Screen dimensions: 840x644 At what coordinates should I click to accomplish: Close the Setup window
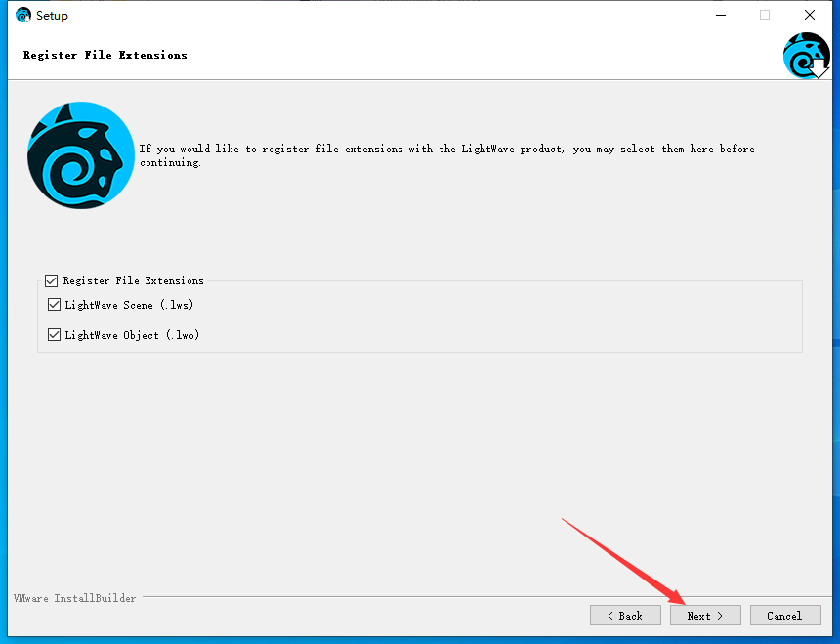pyautogui.click(x=810, y=15)
